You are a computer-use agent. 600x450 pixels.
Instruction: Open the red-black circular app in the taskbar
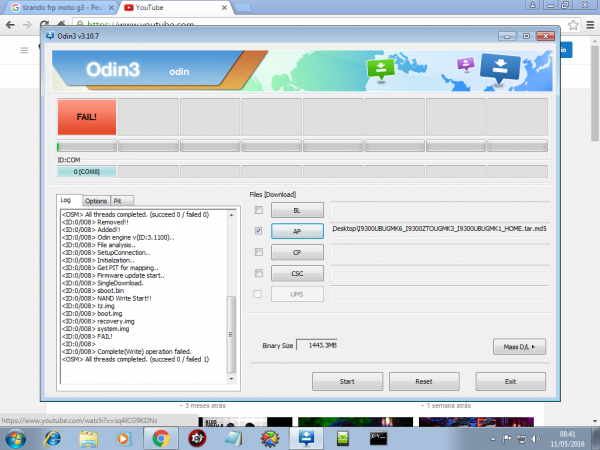click(x=197, y=439)
